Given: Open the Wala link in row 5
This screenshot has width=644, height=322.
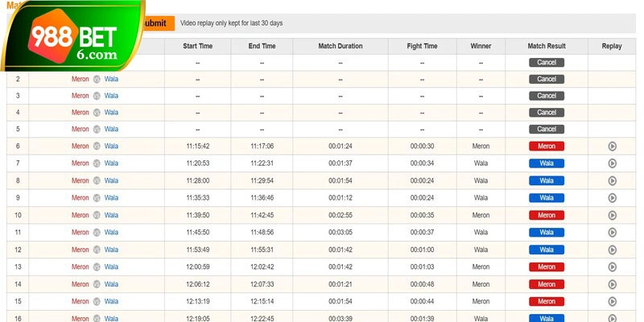Looking at the screenshot, I should 111,129.
